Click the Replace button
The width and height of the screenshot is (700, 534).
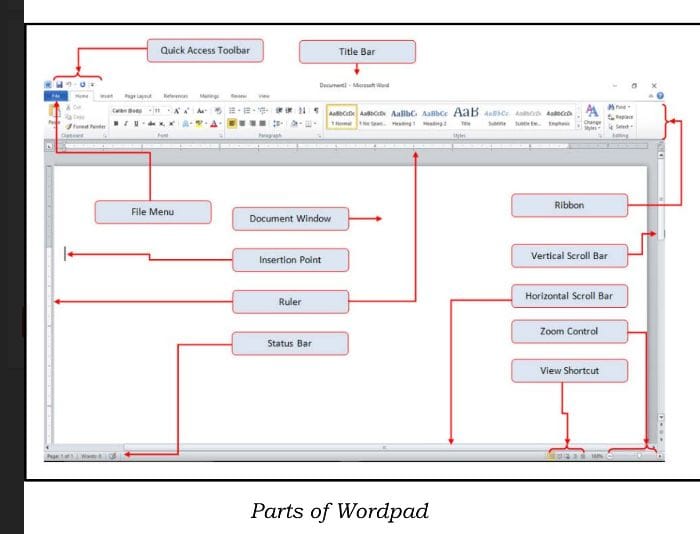pos(621,117)
